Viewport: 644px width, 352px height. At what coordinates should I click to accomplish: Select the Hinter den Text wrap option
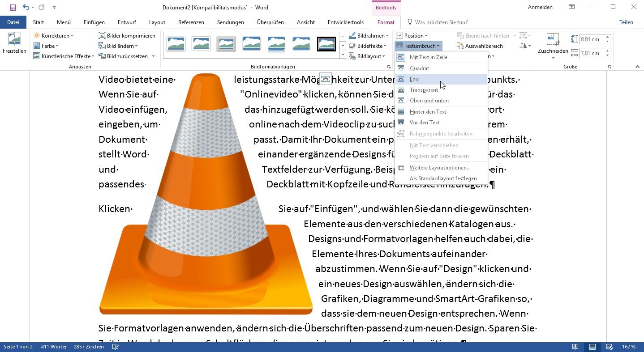[x=428, y=112]
